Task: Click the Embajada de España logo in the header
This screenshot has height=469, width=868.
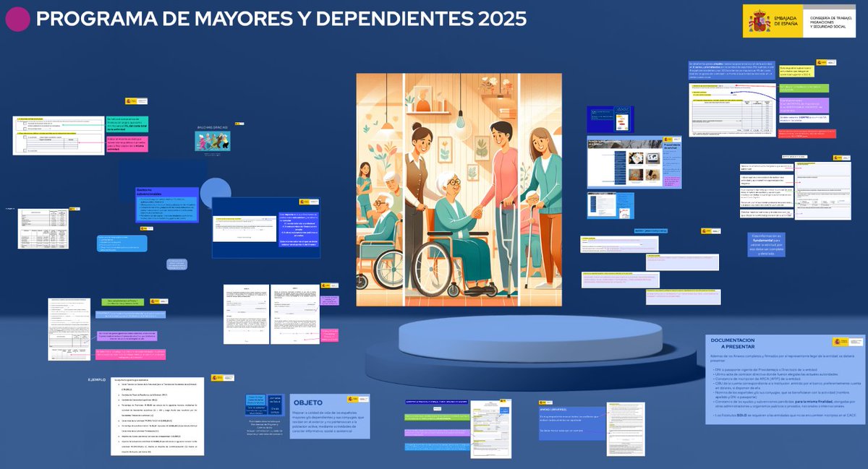Action: pos(799,22)
